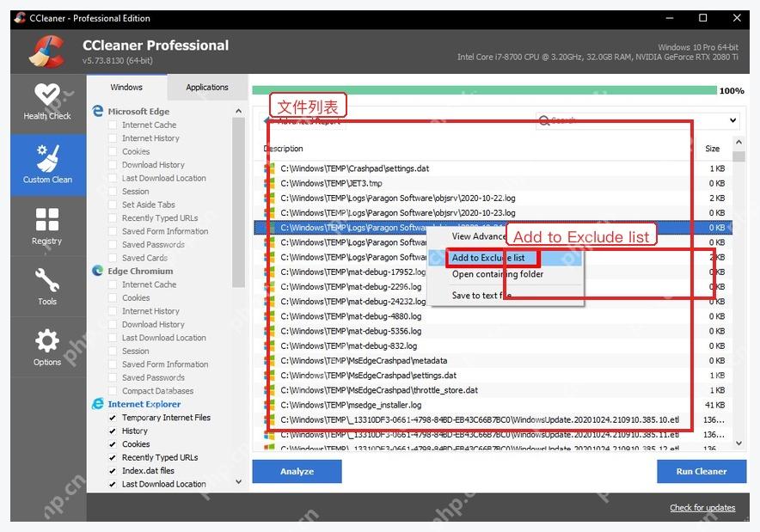Uncheck Temporary Internet Files under Internet Explorer
Image resolution: width=760 pixels, height=532 pixels.
coord(113,418)
